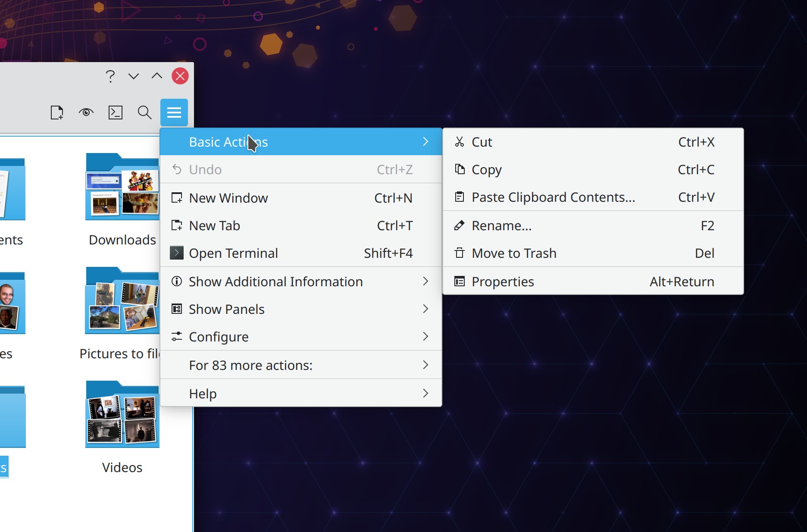Open the terminal panel icon
The image size is (807, 532).
(x=115, y=113)
